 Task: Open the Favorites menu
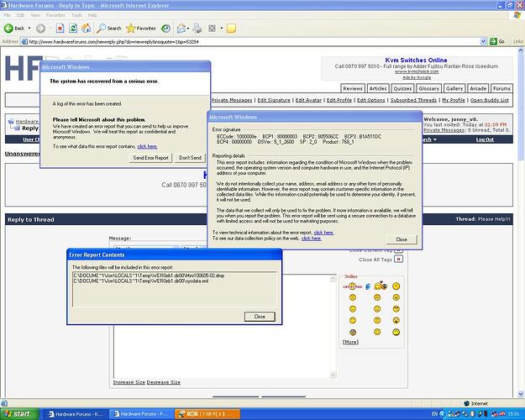(x=55, y=15)
